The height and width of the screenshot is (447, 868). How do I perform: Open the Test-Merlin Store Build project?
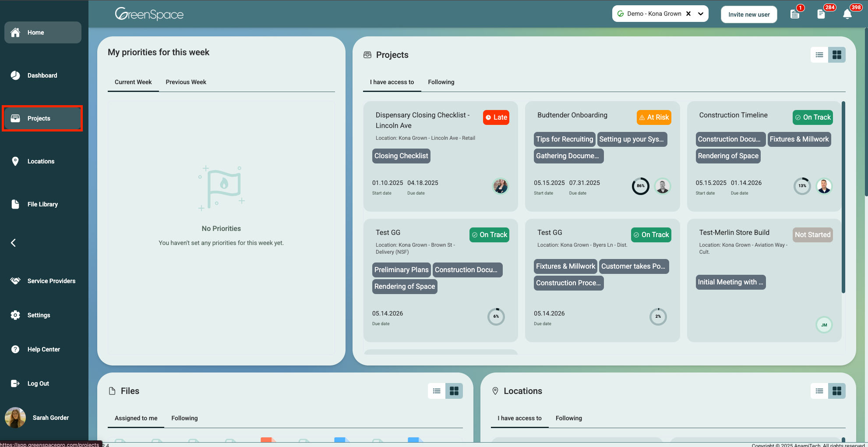[x=734, y=232]
